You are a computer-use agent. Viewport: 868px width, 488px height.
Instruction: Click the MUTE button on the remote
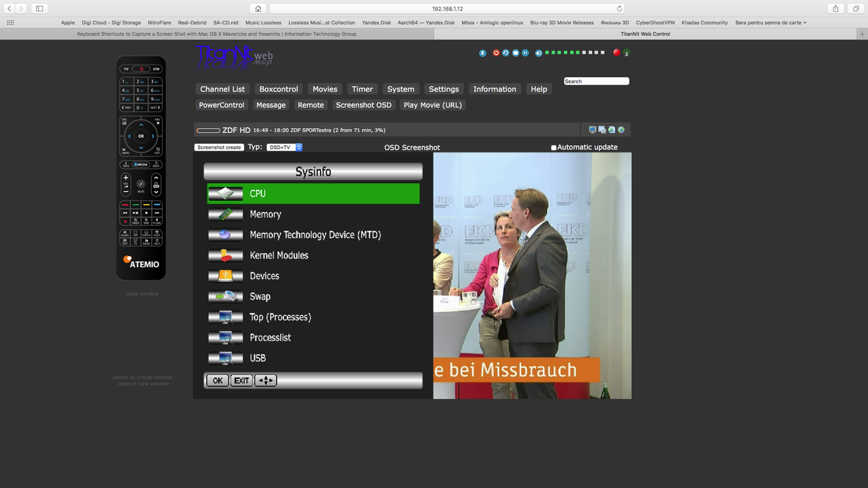[x=141, y=184]
